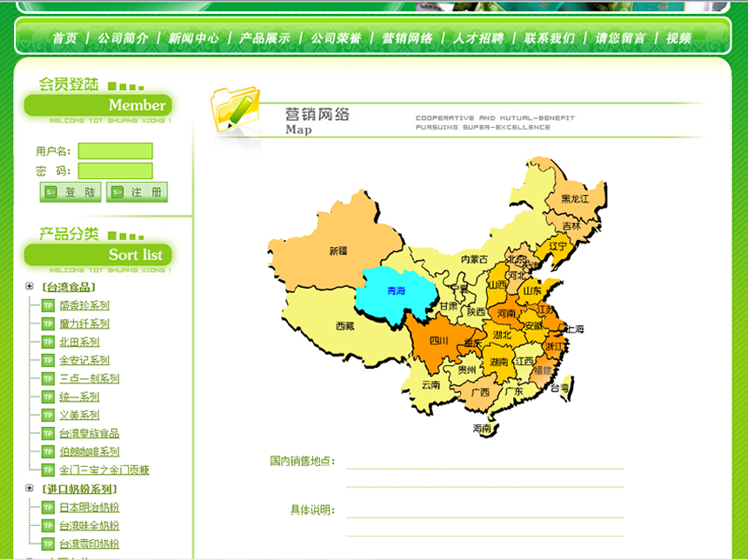Click the TP icon beside 义美系列
This screenshot has height=560, width=748.
(x=49, y=415)
